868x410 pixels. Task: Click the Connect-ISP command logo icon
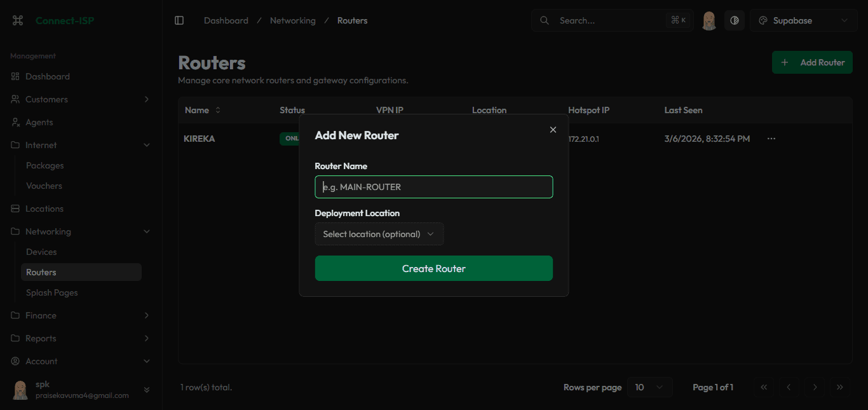[x=17, y=20]
